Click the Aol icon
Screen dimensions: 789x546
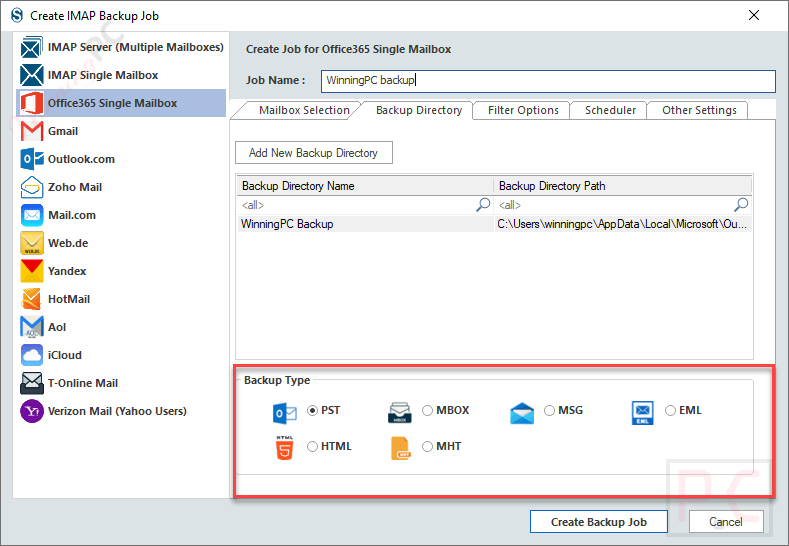(32, 327)
